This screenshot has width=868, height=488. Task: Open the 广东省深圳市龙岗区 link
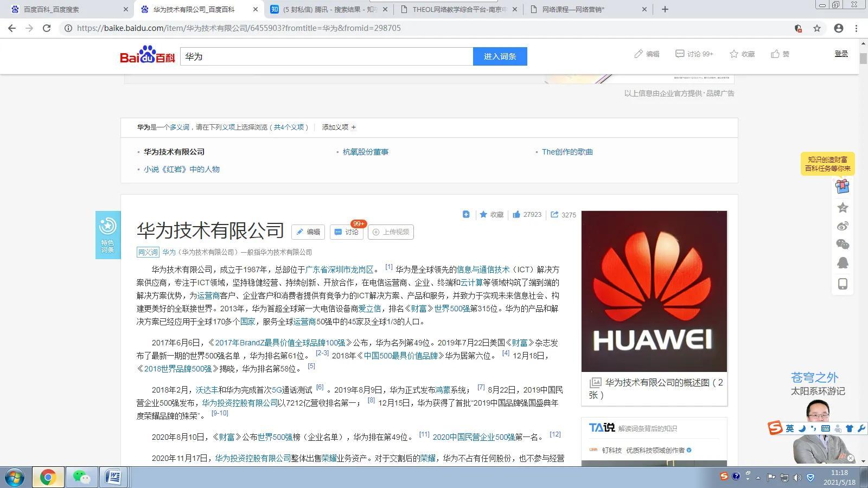[x=340, y=269]
